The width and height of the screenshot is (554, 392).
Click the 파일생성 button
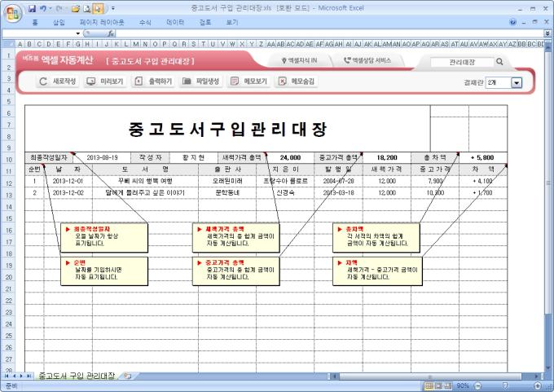[x=201, y=81]
